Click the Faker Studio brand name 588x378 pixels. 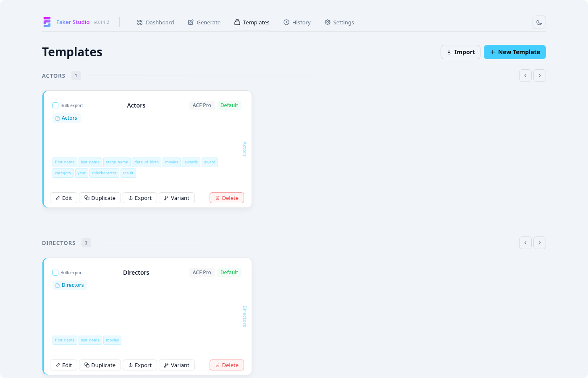pyautogui.click(x=73, y=22)
